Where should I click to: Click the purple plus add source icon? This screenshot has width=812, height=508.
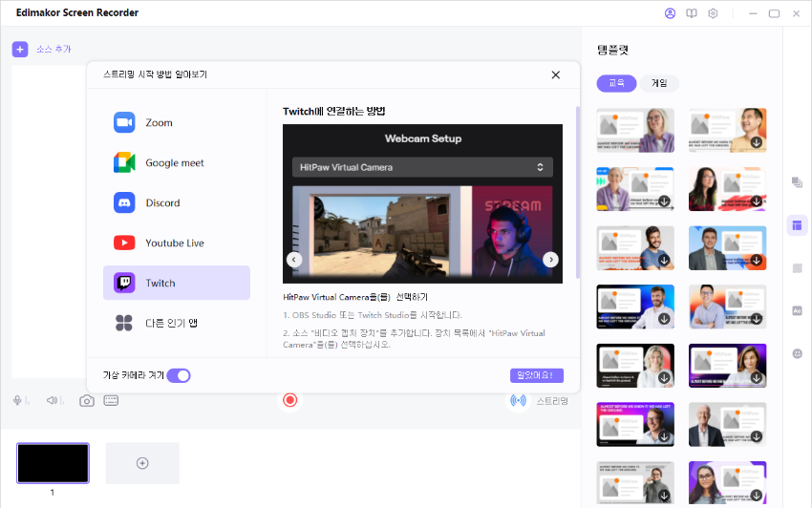[x=20, y=50]
